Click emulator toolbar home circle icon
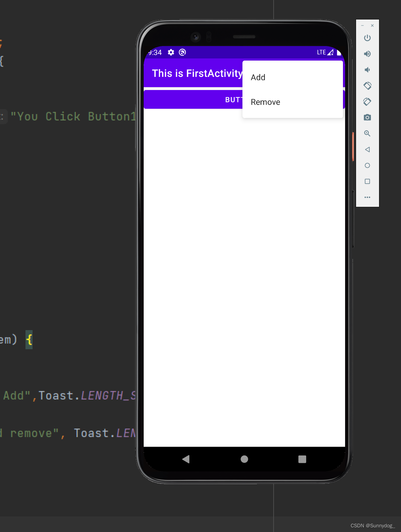 click(367, 165)
